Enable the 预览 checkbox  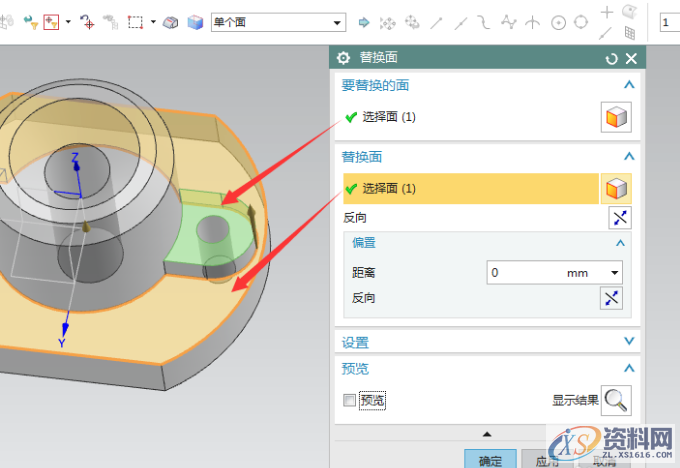tap(348, 400)
